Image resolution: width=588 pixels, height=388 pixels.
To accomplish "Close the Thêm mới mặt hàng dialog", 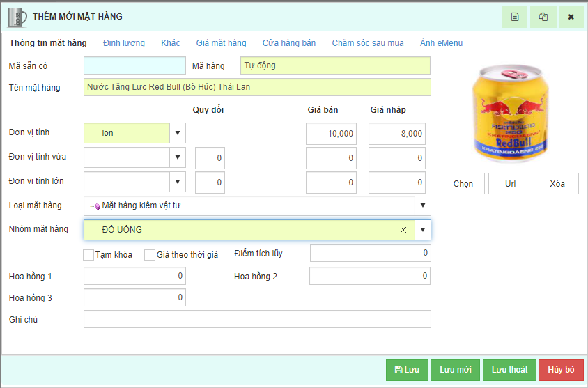I will (571, 17).
